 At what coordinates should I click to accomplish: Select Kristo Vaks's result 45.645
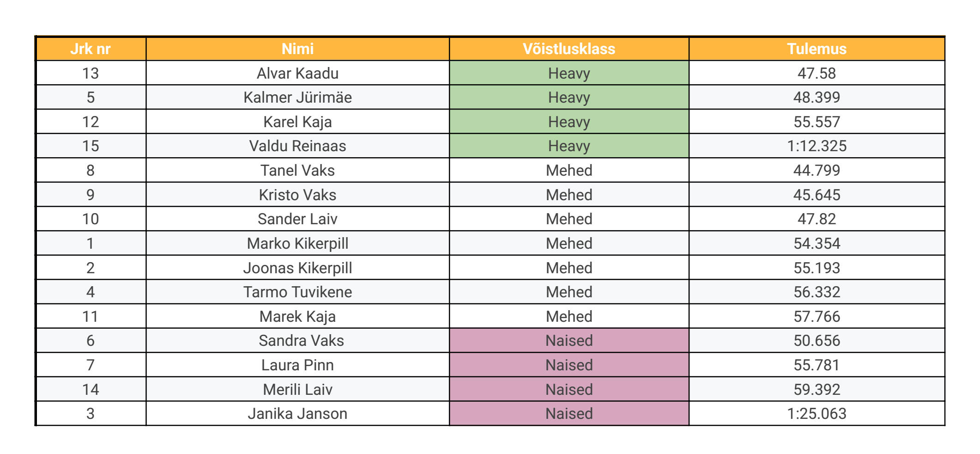pos(817,195)
